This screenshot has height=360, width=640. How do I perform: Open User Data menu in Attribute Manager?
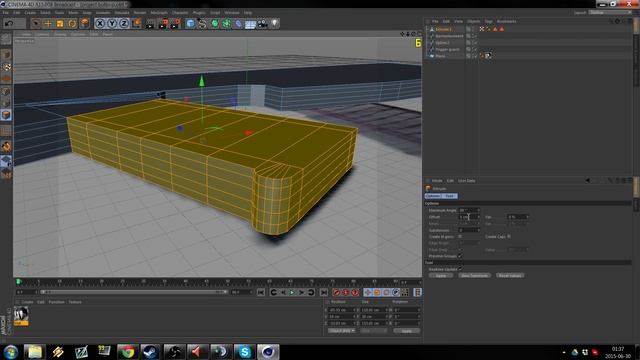coord(467,180)
